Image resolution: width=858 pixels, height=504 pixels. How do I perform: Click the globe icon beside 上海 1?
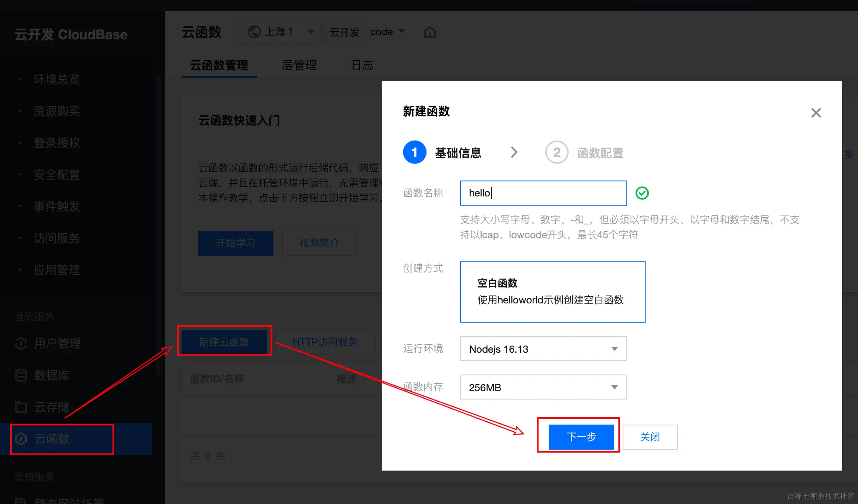[x=254, y=32]
